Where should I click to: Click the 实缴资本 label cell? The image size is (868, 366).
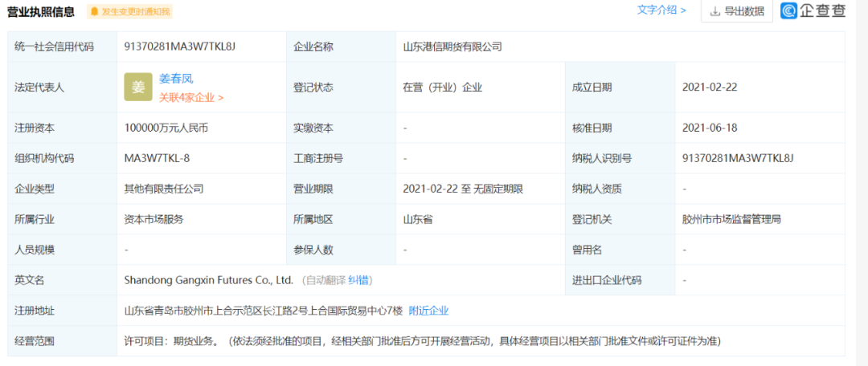point(341,128)
